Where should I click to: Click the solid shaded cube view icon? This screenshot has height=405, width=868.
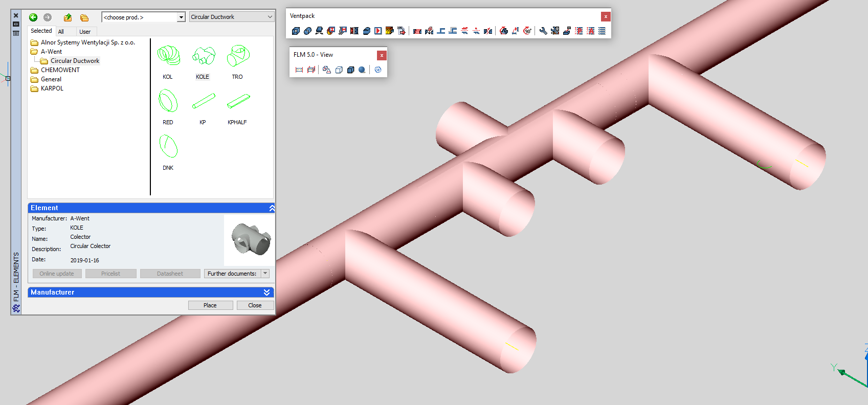pyautogui.click(x=350, y=70)
